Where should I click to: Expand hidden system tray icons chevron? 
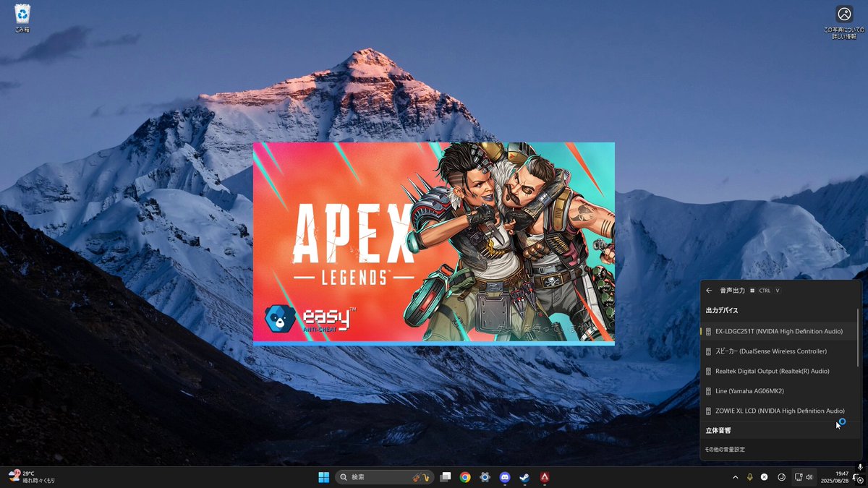pyautogui.click(x=736, y=477)
